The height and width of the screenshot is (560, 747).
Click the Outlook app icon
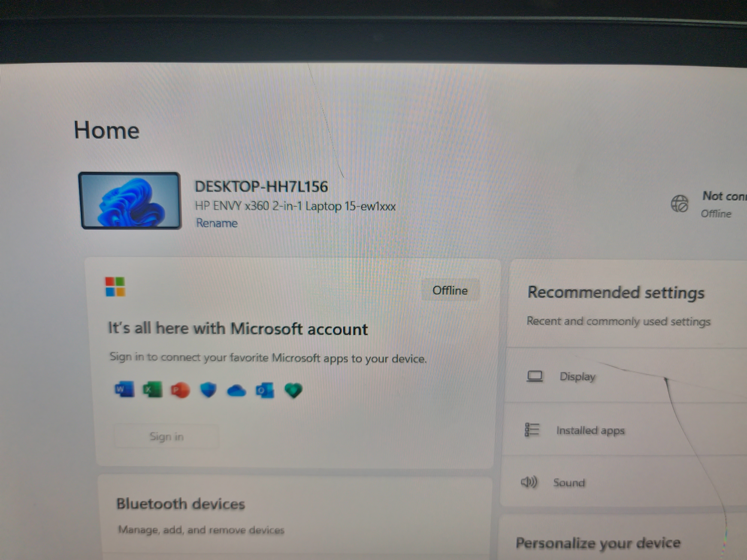265,391
